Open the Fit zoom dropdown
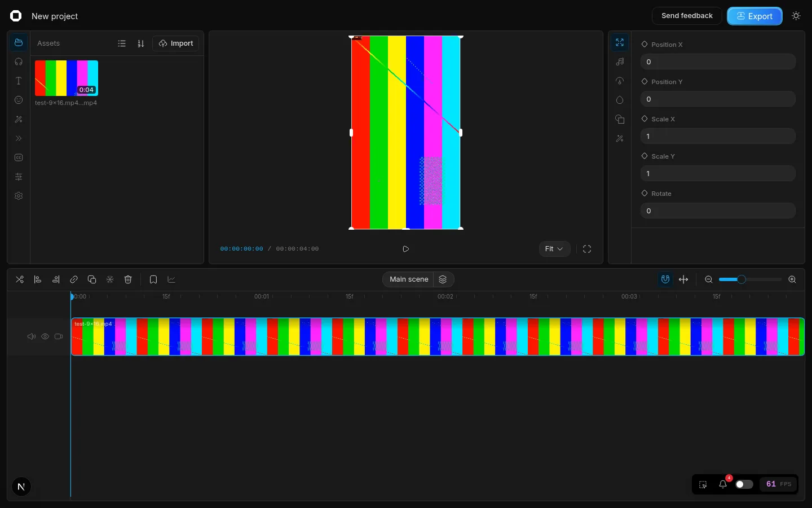This screenshot has width=812, height=508. pos(554,249)
